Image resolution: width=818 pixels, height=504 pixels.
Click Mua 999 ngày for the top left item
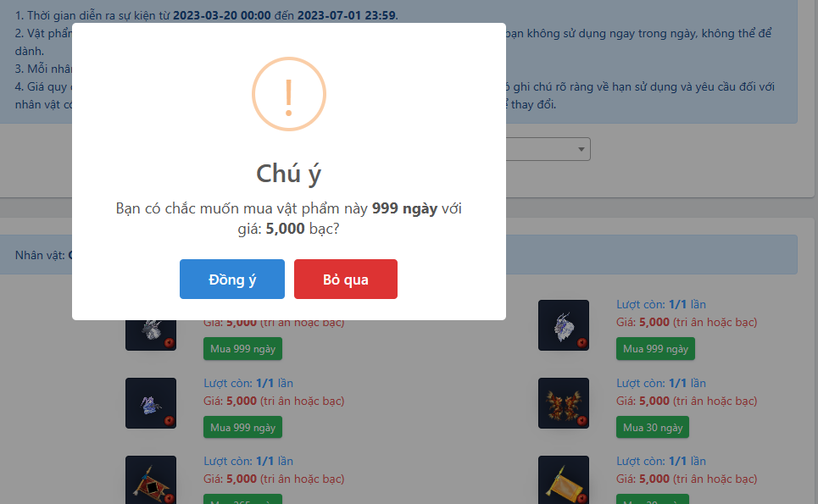tap(242, 349)
